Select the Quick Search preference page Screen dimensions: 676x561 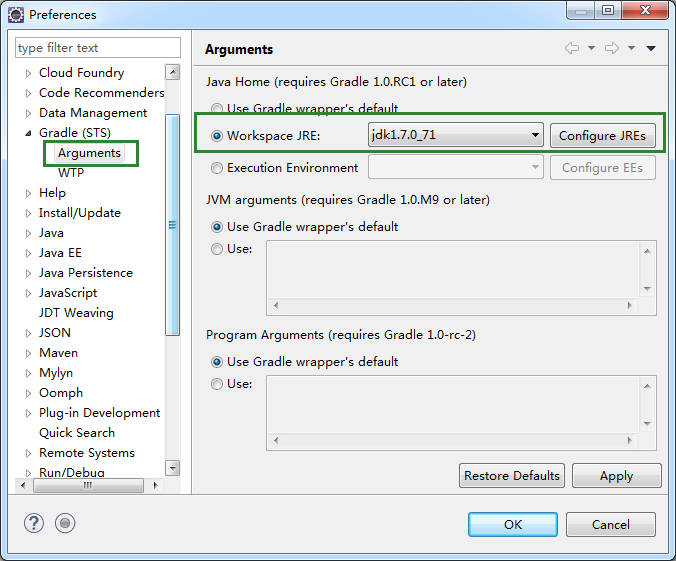point(77,433)
